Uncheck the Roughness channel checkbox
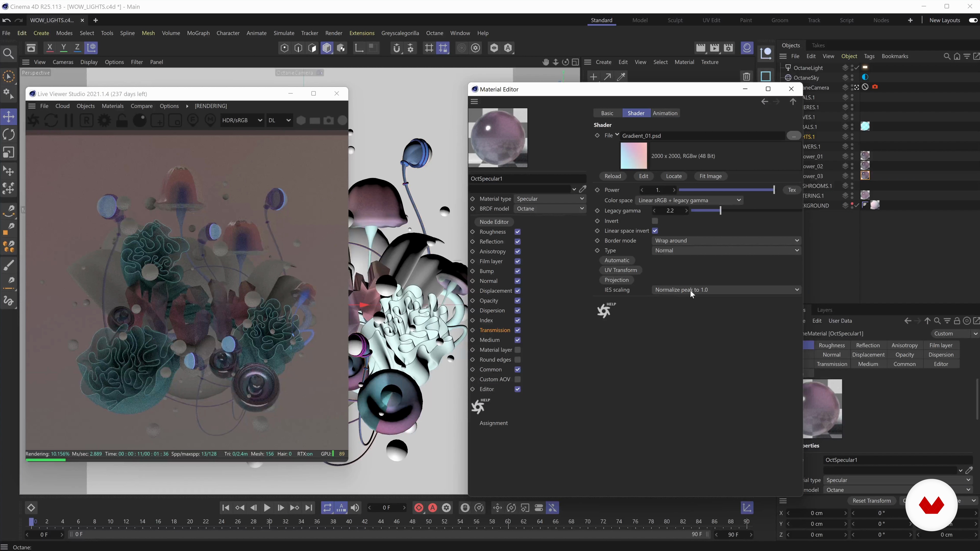This screenshot has width=980, height=551. (x=517, y=232)
